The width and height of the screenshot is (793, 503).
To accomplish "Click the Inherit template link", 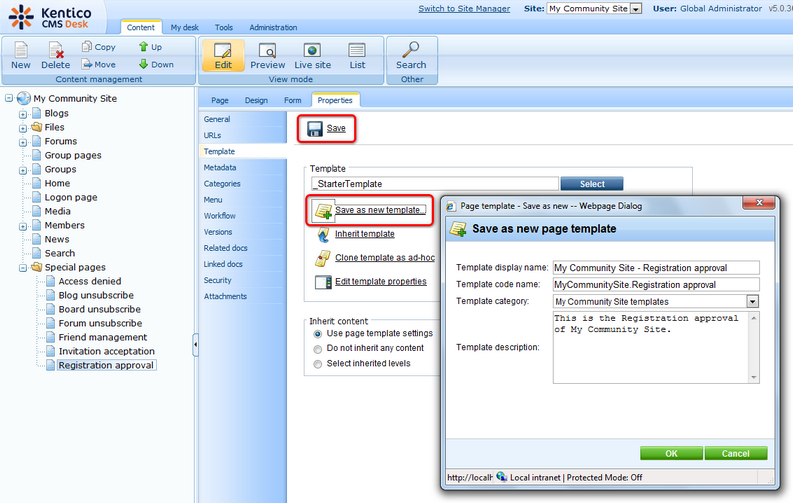I will click(365, 234).
